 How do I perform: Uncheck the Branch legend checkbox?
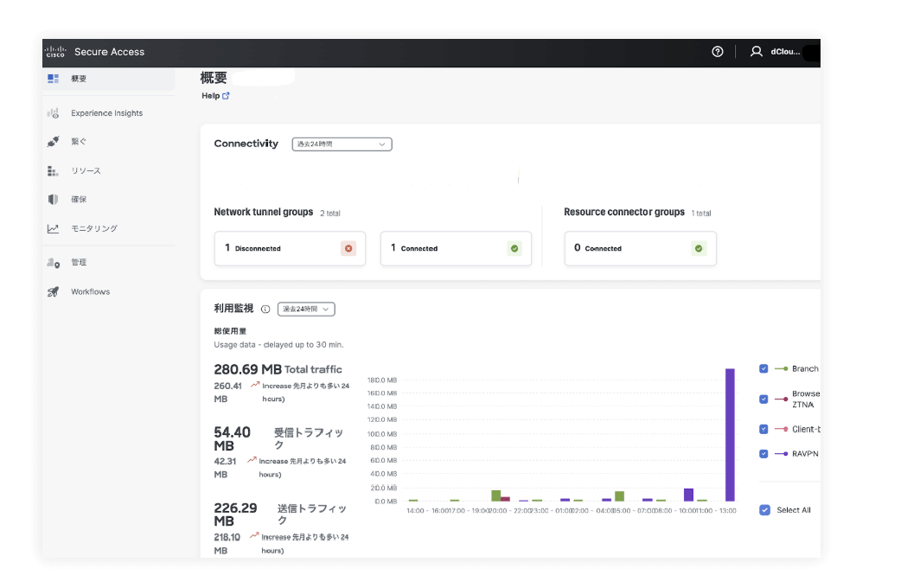[763, 369]
